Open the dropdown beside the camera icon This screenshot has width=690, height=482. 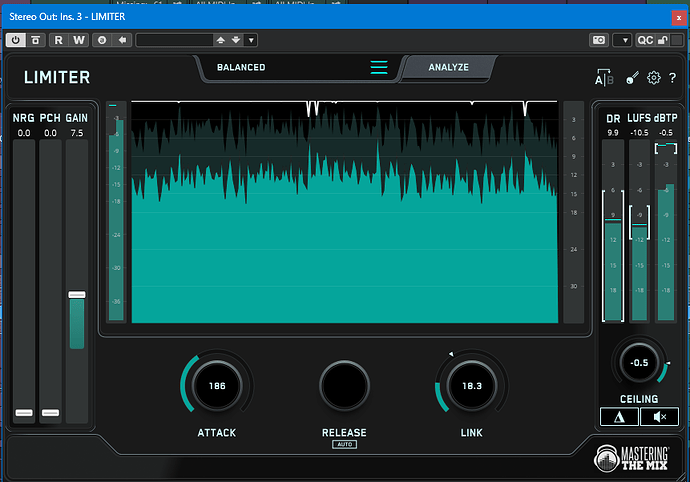pyautogui.click(x=622, y=40)
